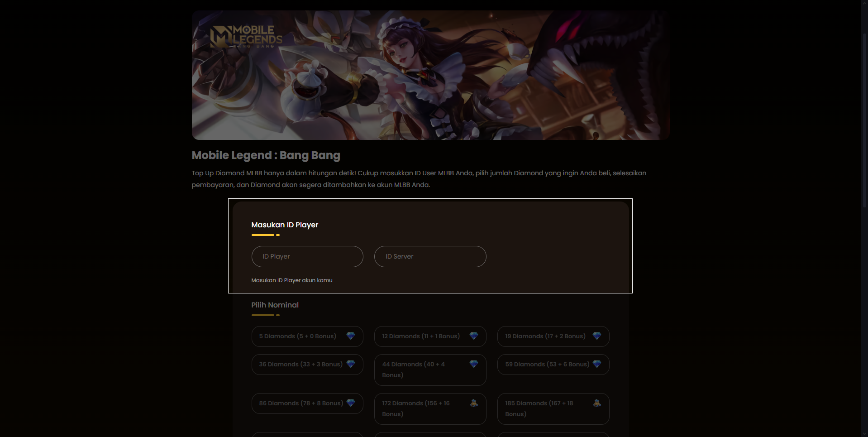Choose 59 Diamonds (53 + 6 Bonus) package
Screen dimensions: 868x437
[x=553, y=365]
